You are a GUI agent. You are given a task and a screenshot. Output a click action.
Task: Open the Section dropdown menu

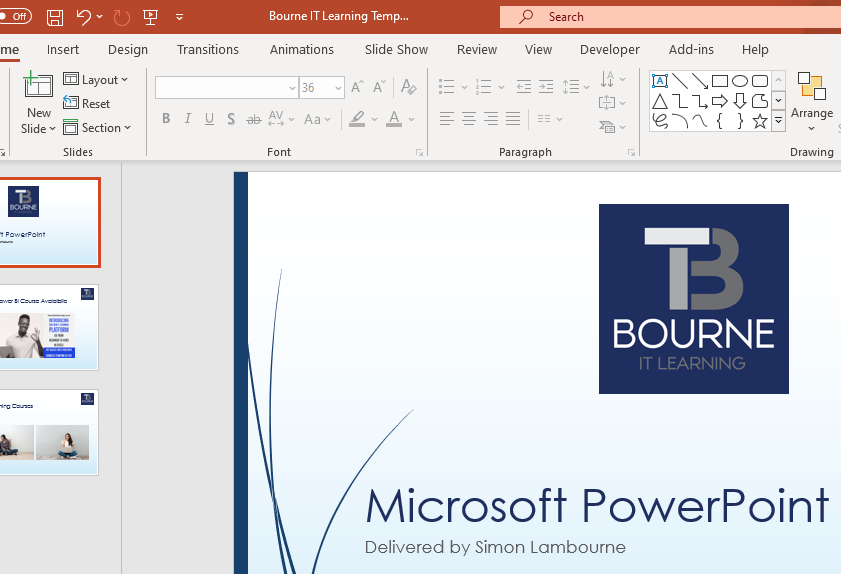point(98,128)
